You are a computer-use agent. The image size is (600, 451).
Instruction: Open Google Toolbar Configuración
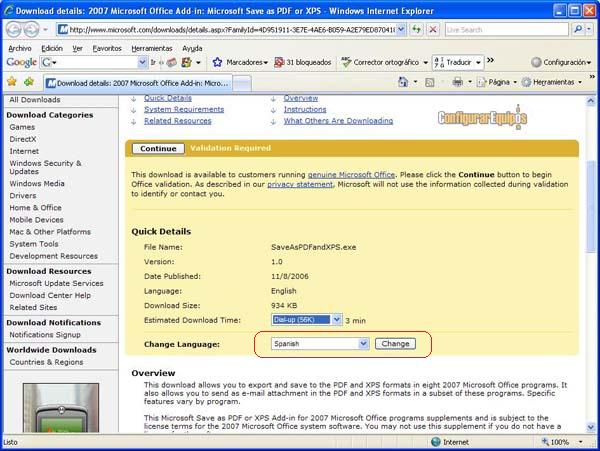[561, 62]
